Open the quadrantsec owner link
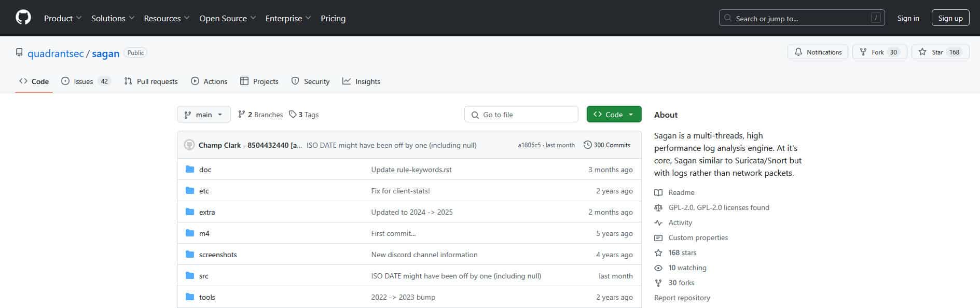 pos(56,53)
